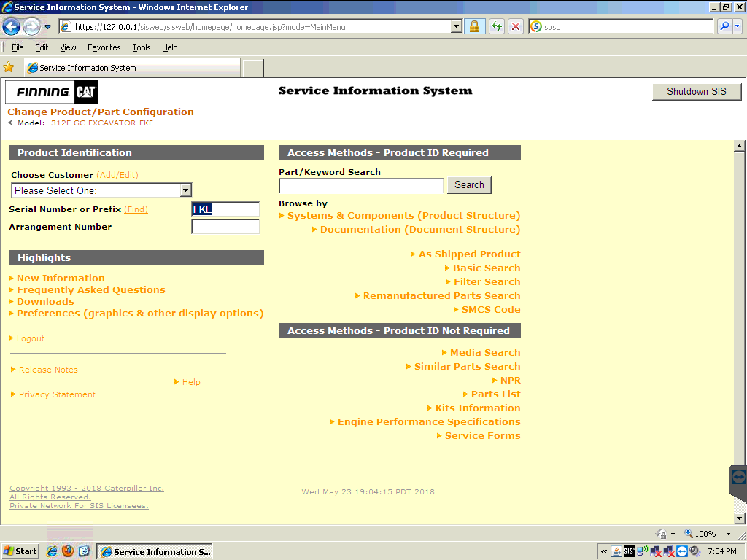747x560 pixels.
Task: Click the security lock icon
Action: 474,27
